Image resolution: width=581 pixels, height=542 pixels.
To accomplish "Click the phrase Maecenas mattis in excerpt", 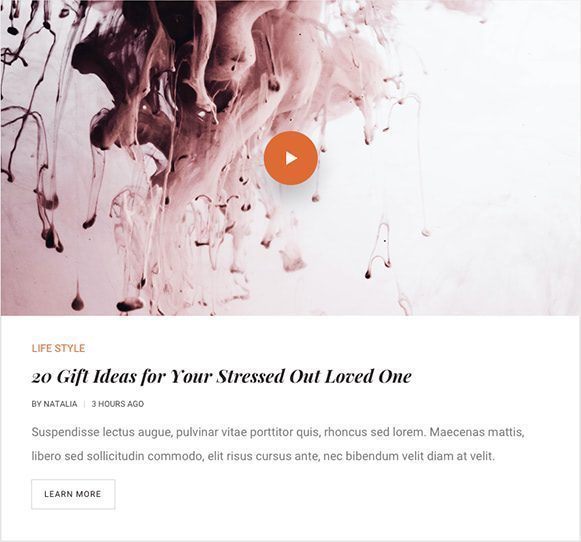I will coord(477,432).
